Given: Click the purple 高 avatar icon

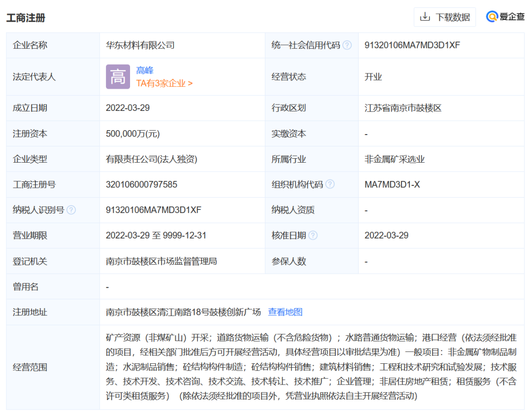Looking at the screenshot, I should click(x=118, y=77).
